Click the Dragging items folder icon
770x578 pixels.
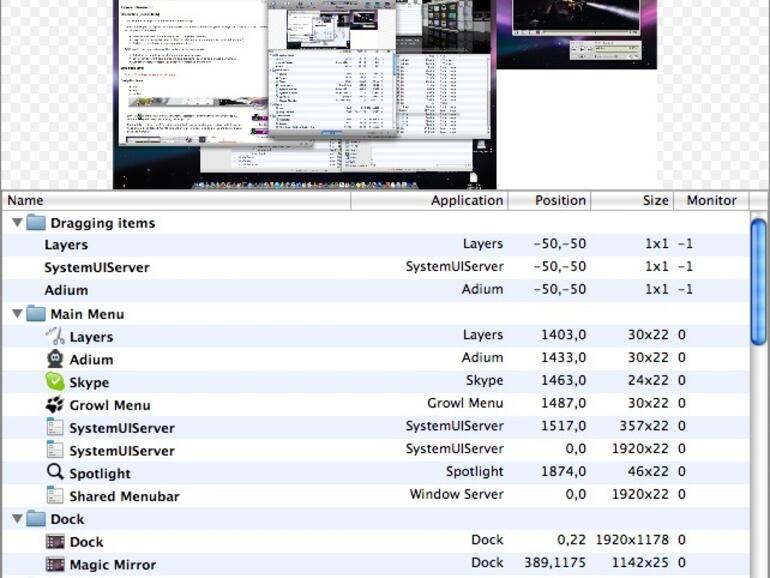pyautogui.click(x=36, y=222)
